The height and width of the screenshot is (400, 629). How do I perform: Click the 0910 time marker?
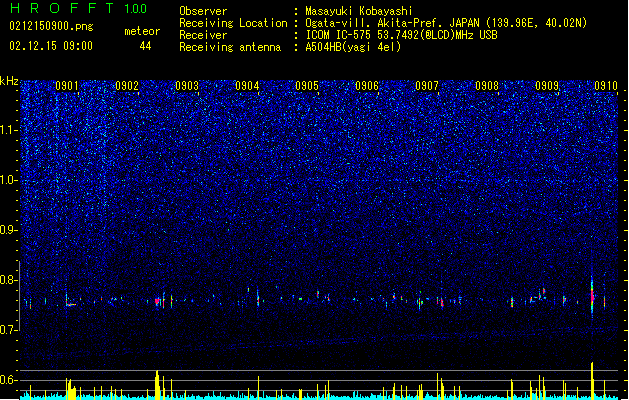tap(606, 86)
